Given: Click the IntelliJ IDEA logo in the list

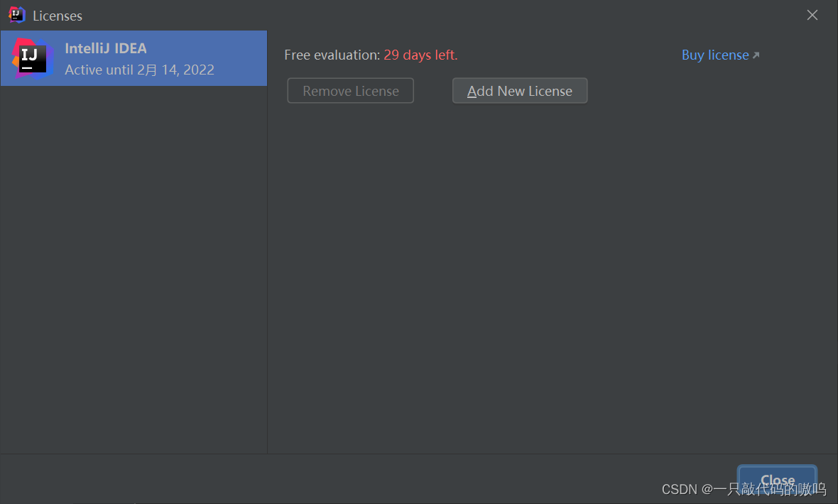Looking at the screenshot, I should click(x=33, y=59).
